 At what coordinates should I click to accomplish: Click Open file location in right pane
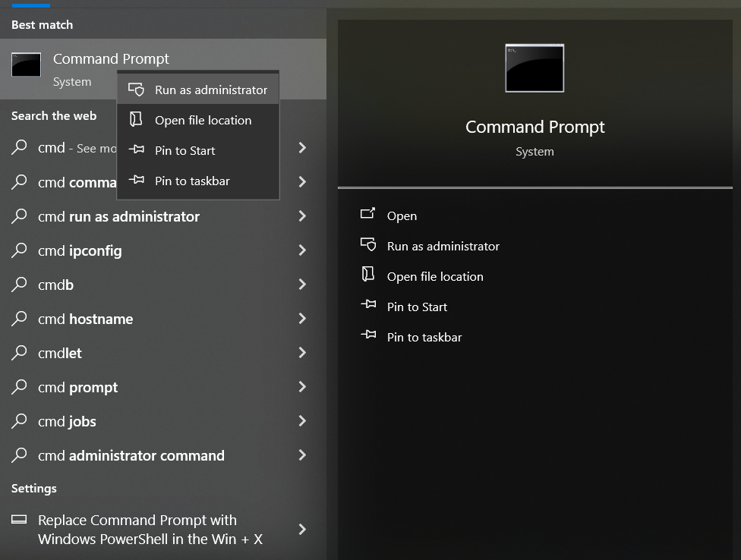(435, 277)
